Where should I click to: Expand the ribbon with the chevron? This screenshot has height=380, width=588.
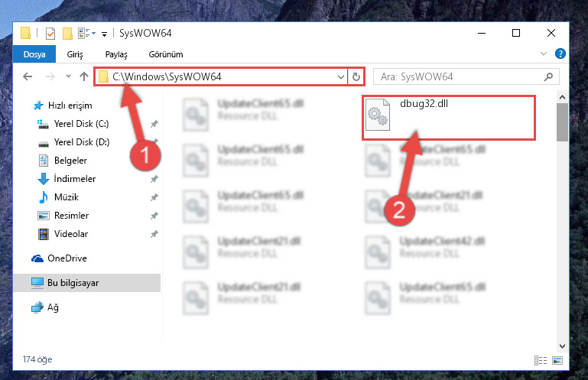tap(544, 54)
